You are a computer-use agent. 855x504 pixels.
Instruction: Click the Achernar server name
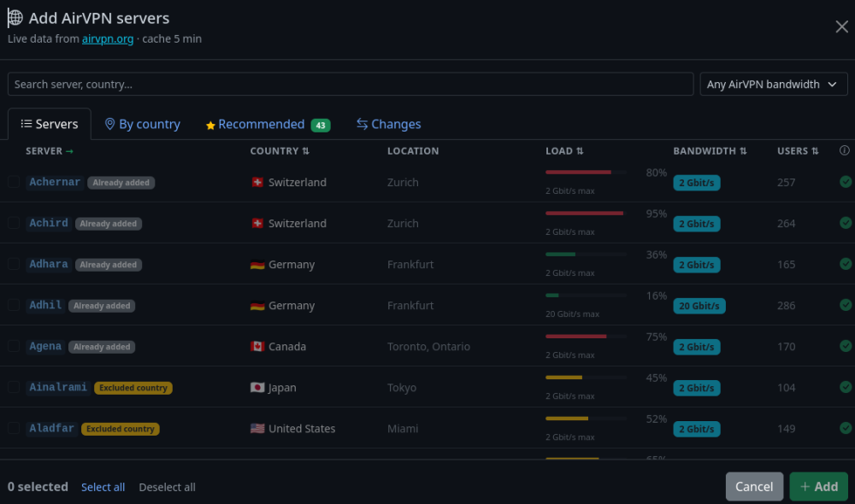click(55, 182)
